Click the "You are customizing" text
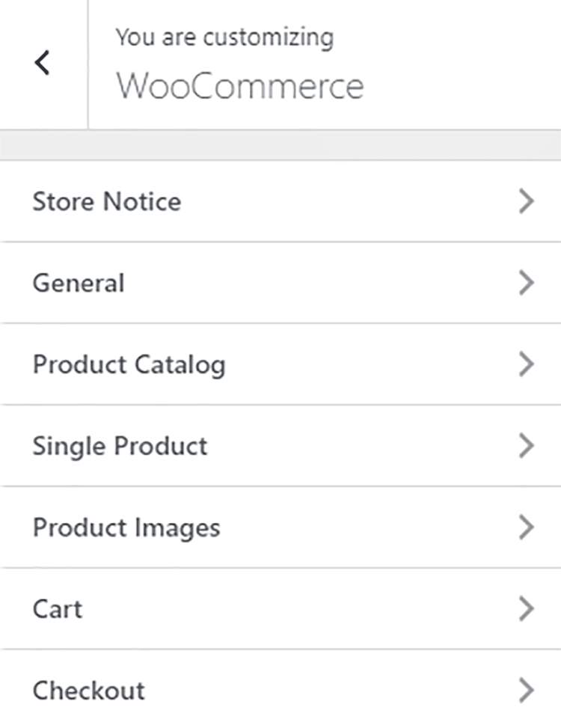 224,37
